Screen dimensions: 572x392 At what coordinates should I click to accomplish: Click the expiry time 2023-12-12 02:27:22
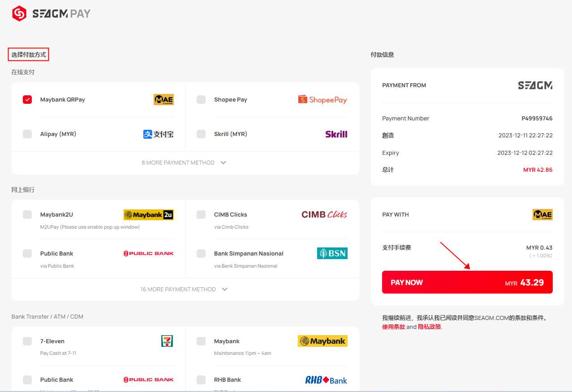[525, 153]
